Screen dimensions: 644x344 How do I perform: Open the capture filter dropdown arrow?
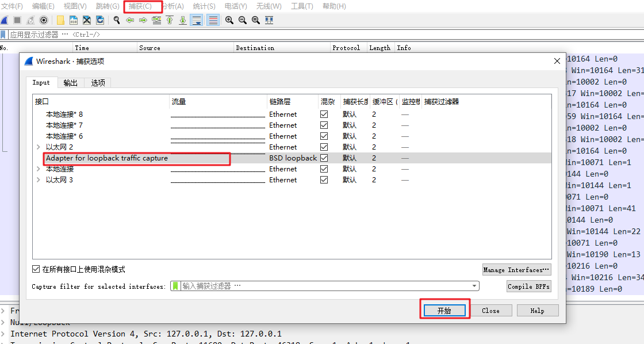pyautogui.click(x=474, y=286)
